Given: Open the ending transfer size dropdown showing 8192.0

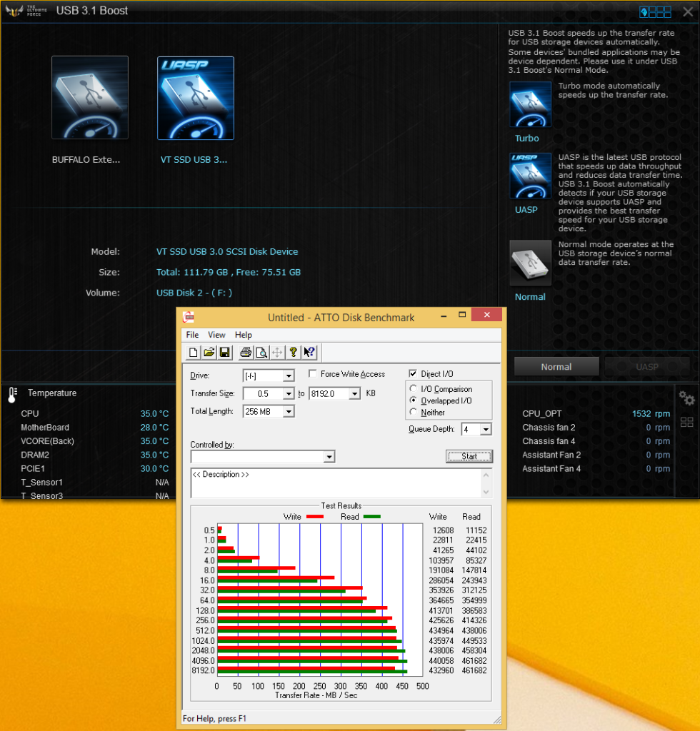Looking at the screenshot, I should pyautogui.click(x=354, y=394).
